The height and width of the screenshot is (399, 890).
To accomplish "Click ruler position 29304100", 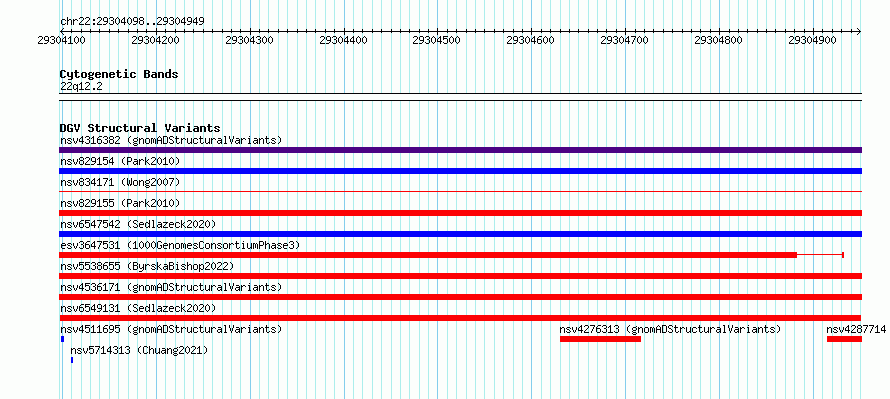I will [60, 40].
